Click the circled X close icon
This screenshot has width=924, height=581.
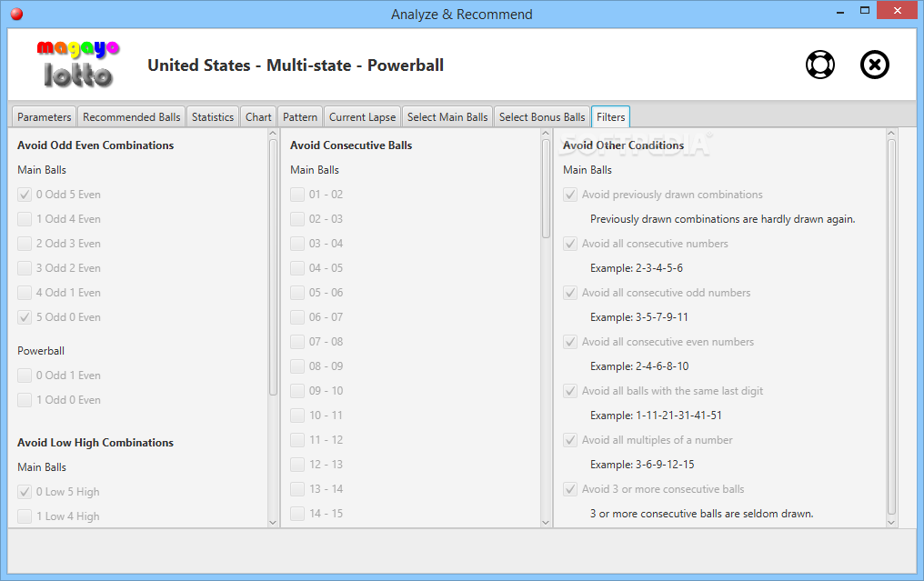[875, 65]
